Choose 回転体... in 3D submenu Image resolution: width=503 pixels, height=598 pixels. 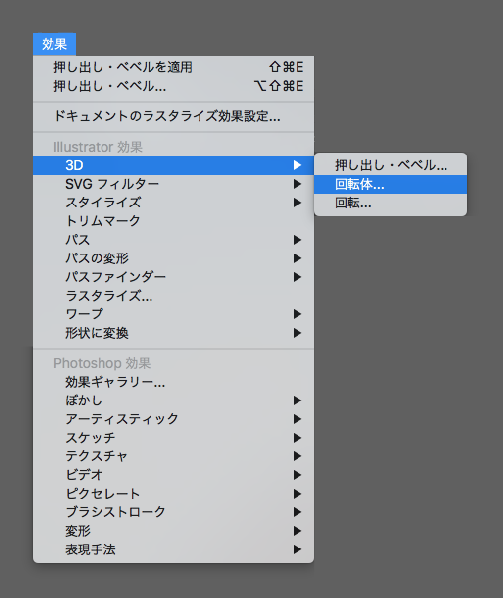tap(391, 184)
